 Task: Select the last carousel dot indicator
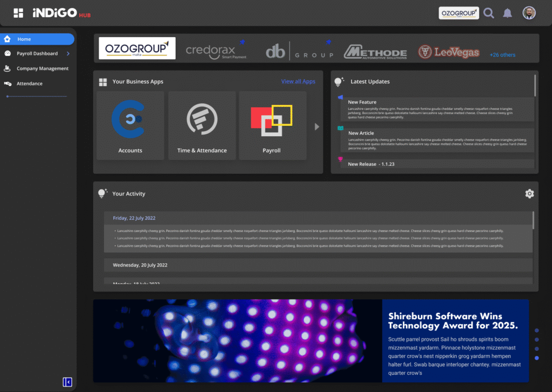click(x=536, y=358)
